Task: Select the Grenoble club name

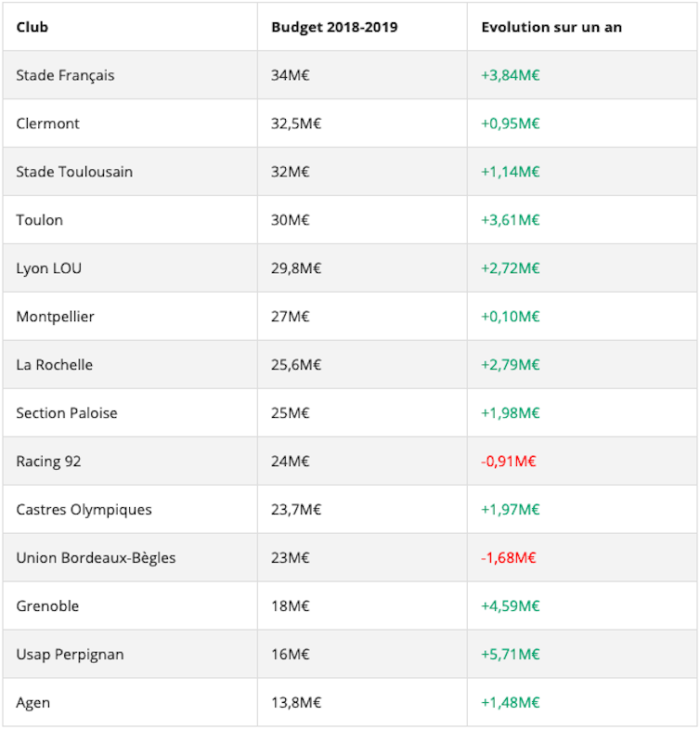Action: (x=47, y=606)
